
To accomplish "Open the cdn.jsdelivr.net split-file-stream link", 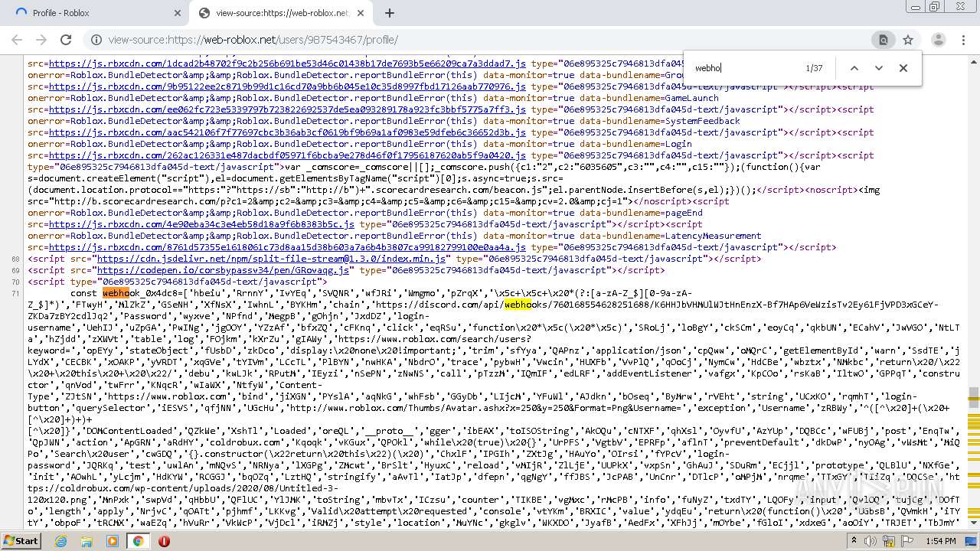I will (271, 259).
